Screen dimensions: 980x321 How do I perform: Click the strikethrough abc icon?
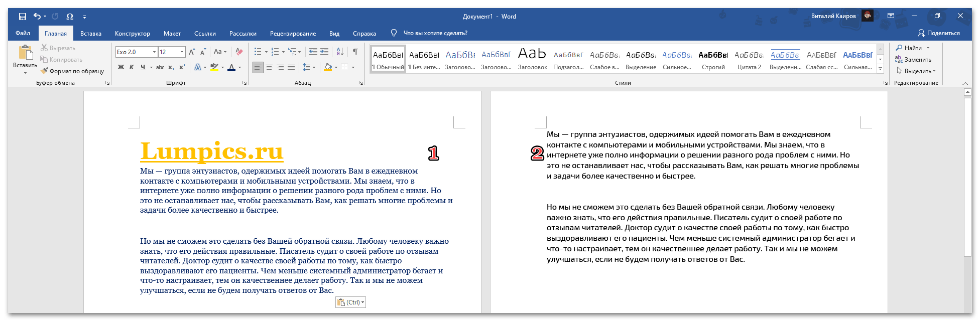tap(160, 67)
